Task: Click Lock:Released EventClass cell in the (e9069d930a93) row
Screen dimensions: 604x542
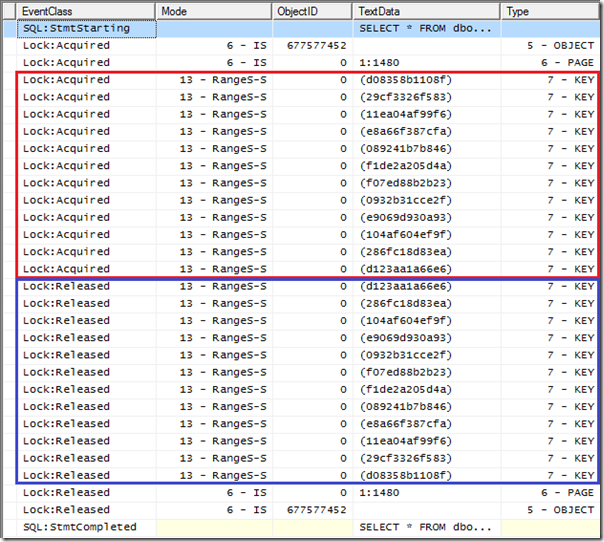Action: 66,338
